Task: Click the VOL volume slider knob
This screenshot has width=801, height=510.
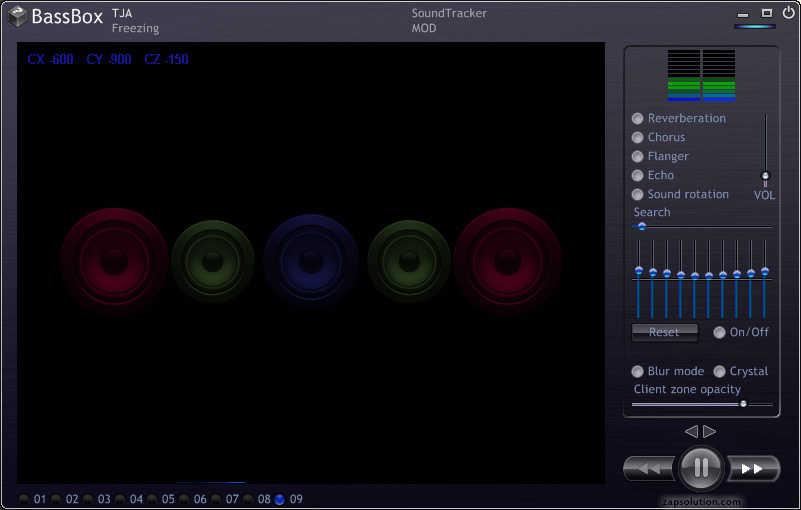Action: pyautogui.click(x=765, y=176)
